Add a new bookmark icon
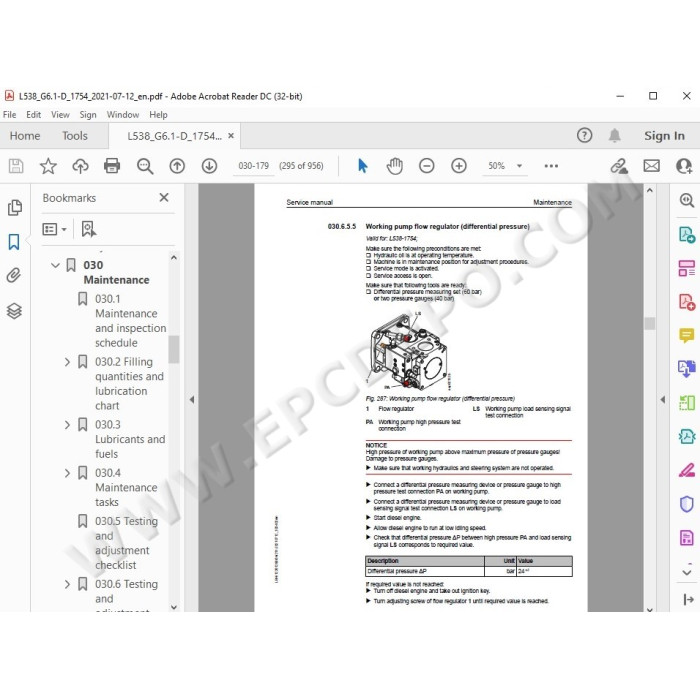 (88, 229)
